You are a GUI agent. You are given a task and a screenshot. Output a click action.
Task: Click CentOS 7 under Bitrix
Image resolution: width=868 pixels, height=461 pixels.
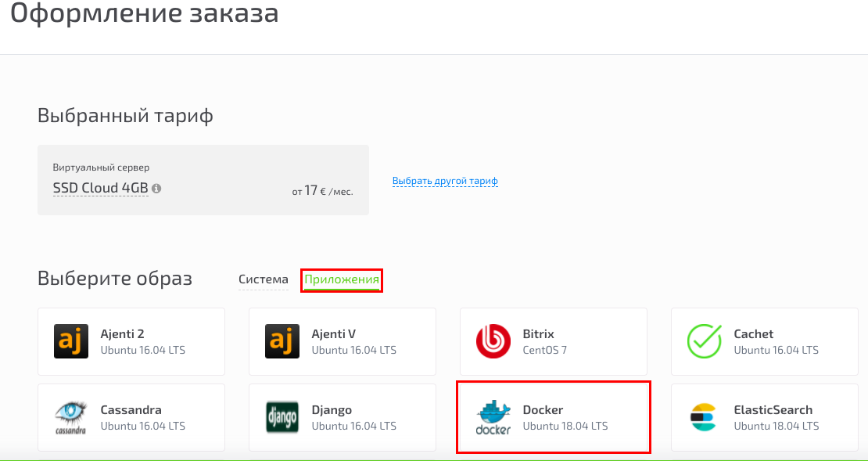545,350
